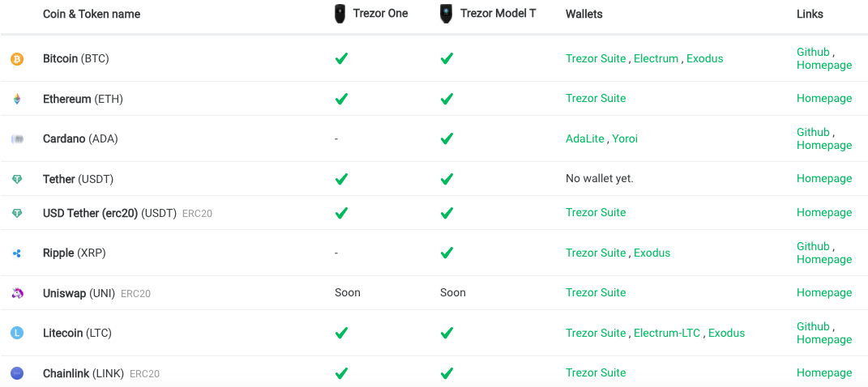Open Electrum wallet link for Bitcoin

pyautogui.click(x=656, y=58)
